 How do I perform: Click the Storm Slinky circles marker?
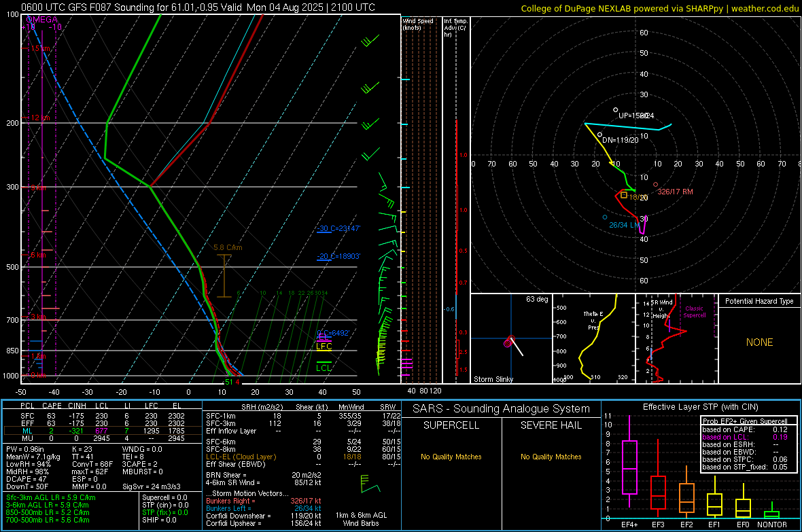click(x=510, y=342)
